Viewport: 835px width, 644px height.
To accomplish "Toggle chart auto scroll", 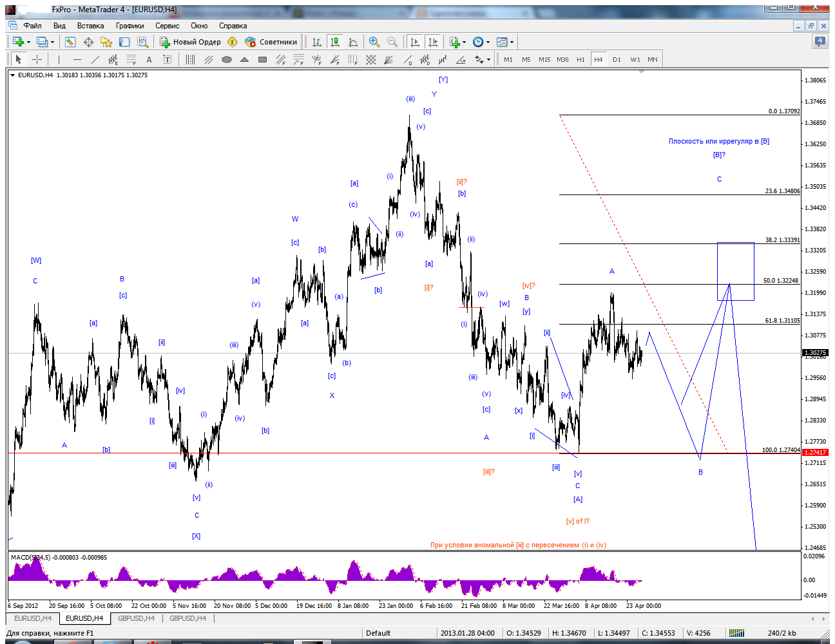I will [x=415, y=42].
